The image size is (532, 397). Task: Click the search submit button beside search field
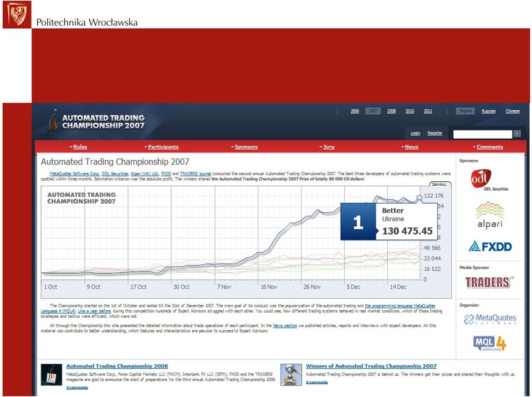(x=516, y=134)
